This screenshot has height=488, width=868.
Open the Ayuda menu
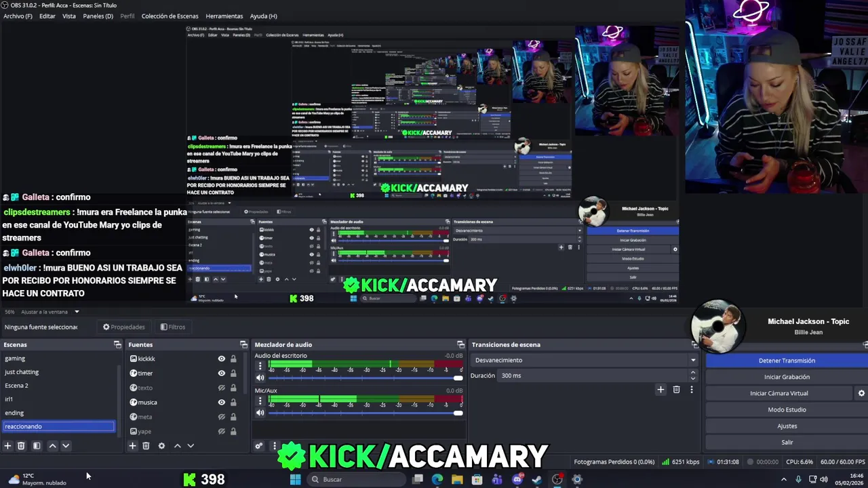point(263,16)
